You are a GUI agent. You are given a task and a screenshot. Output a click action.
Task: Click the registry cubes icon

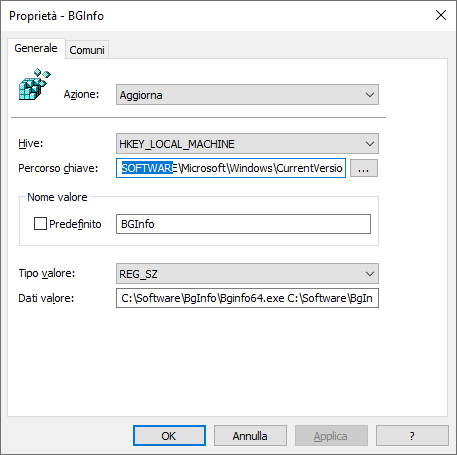tap(35, 84)
